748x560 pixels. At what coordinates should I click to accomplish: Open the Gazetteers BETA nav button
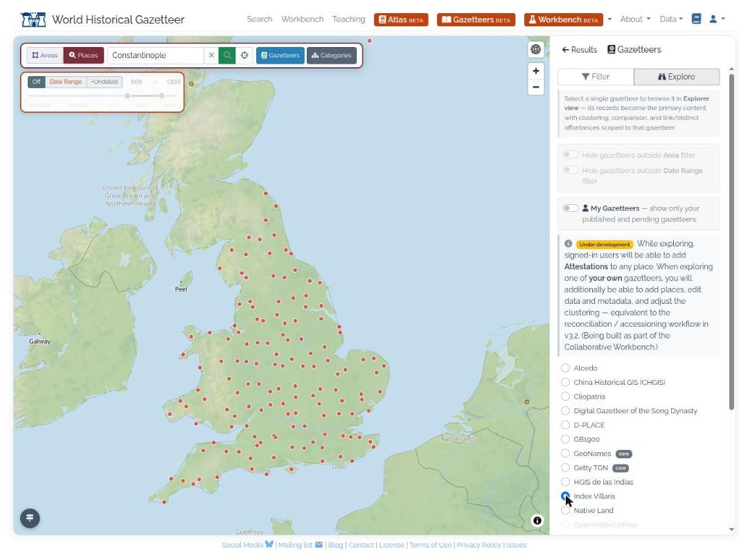[476, 19]
